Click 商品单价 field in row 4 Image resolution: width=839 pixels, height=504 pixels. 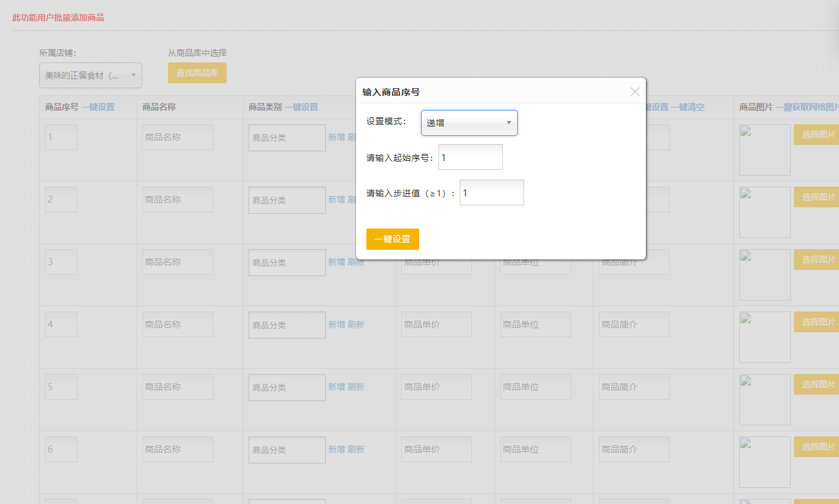click(437, 324)
